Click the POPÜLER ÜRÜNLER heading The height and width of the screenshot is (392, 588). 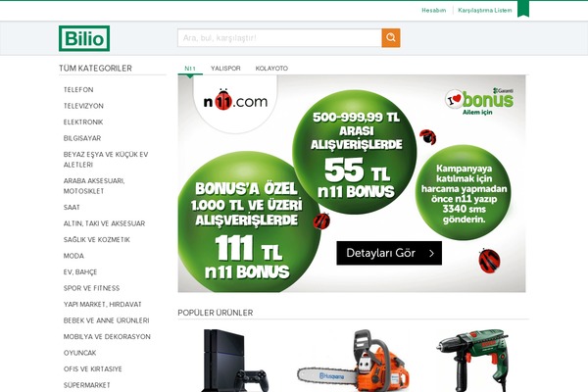coord(216,313)
